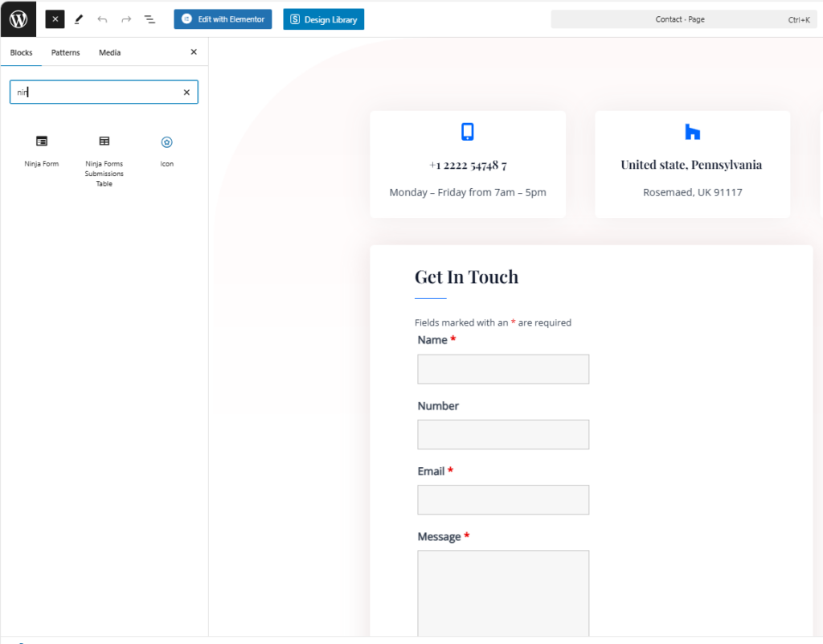Select the required fields notice text
Viewport: 823px width, 644px height.
pos(493,322)
